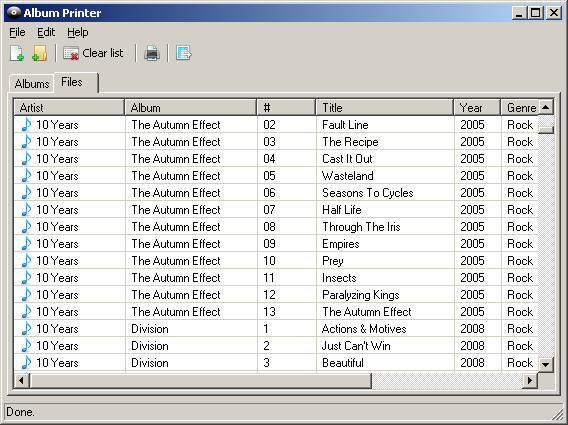Click the add file icon in toolbar

point(17,53)
